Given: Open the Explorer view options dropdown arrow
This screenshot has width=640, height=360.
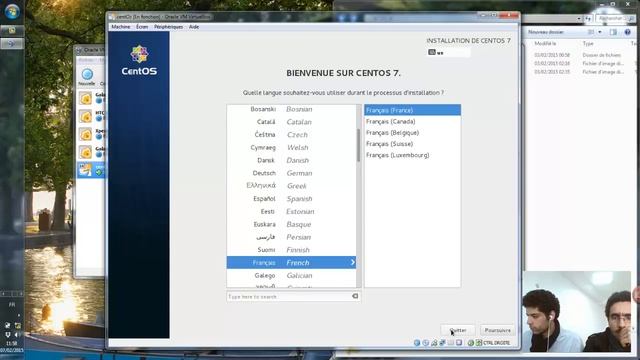Looking at the screenshot, I should point(600,32).
